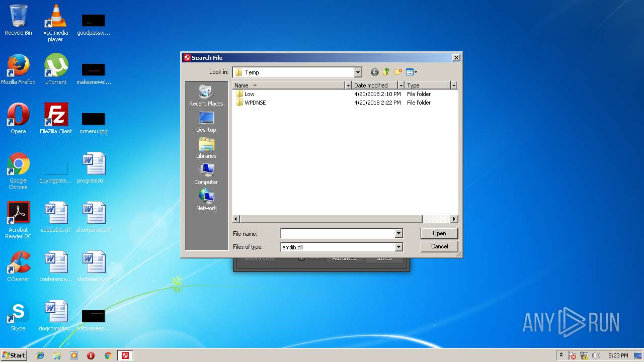Click the horizontal scrollbar track
This screenshot has width=644, height=362.
436,219
